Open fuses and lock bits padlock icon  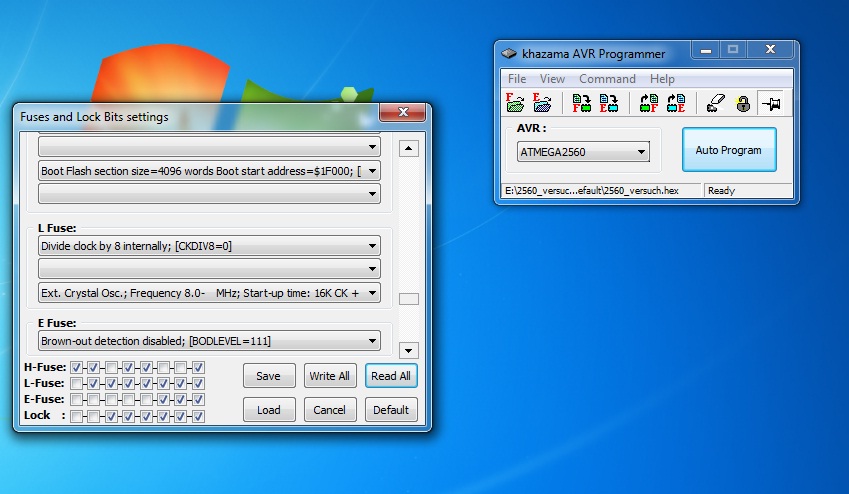743,102
